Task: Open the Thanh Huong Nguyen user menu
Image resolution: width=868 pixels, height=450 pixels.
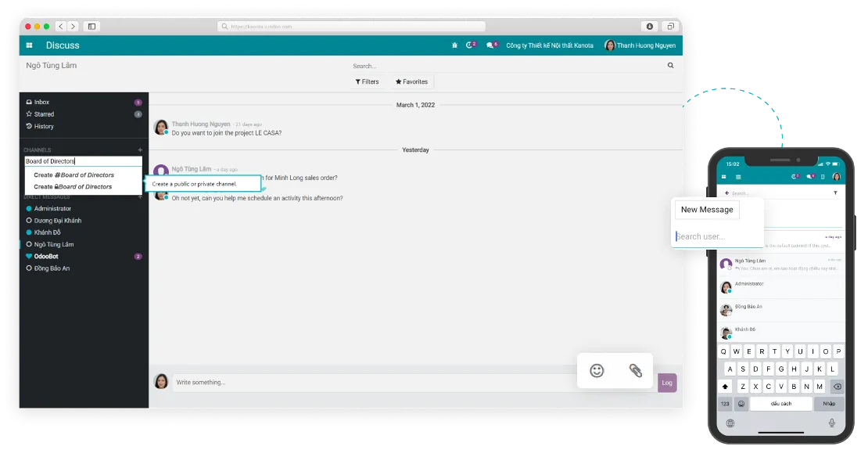Action: pos(640,45)
